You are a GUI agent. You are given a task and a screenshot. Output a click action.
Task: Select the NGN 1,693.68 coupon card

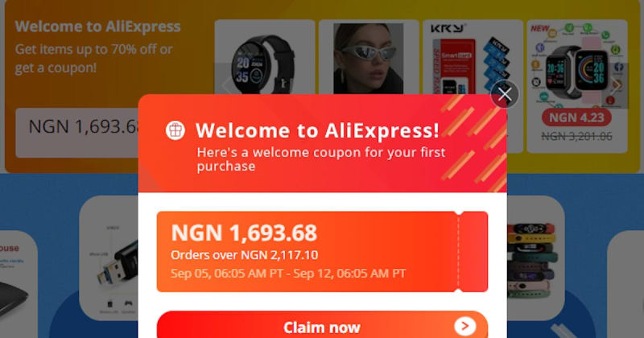[x=322, y=251]
